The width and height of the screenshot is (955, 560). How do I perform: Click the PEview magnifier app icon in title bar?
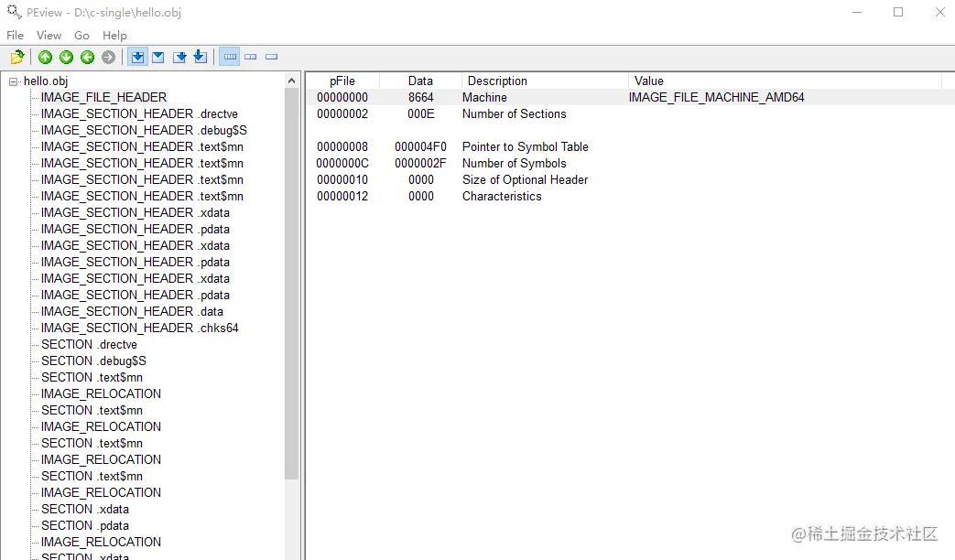pyautogui.click(x=14, y=12)
